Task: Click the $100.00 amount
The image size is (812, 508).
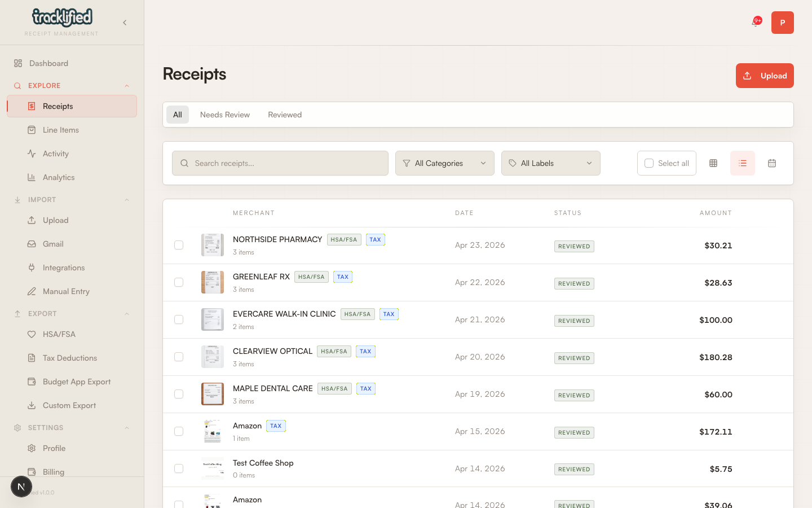Action: pyautogui.click(x=716, y=320)
